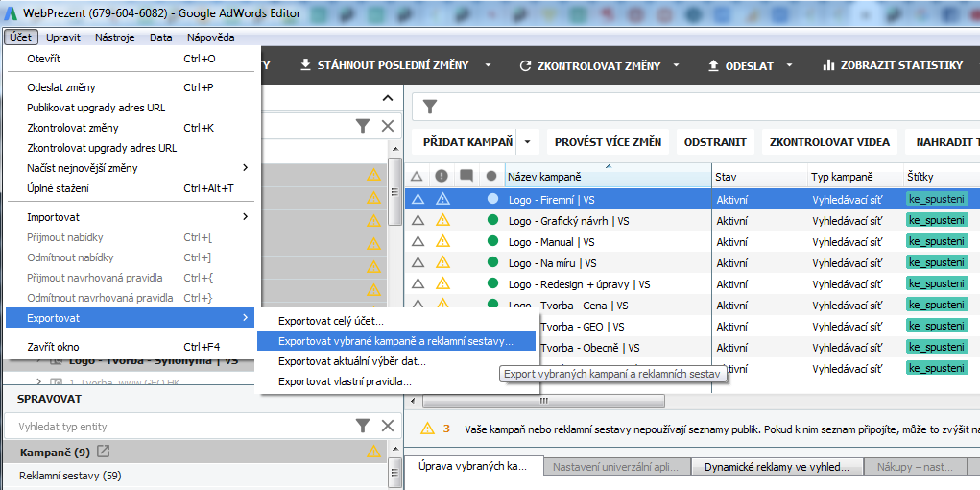Image resolution: width=980 pixels, height=490 pixels.
Task: Open the Účet menu
Action: (x=22, y=37)
